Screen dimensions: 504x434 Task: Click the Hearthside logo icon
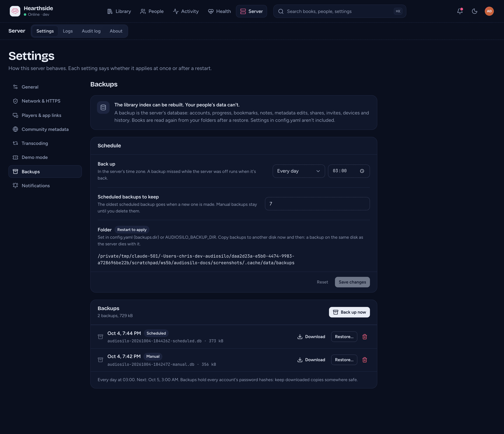pos(15,11)
